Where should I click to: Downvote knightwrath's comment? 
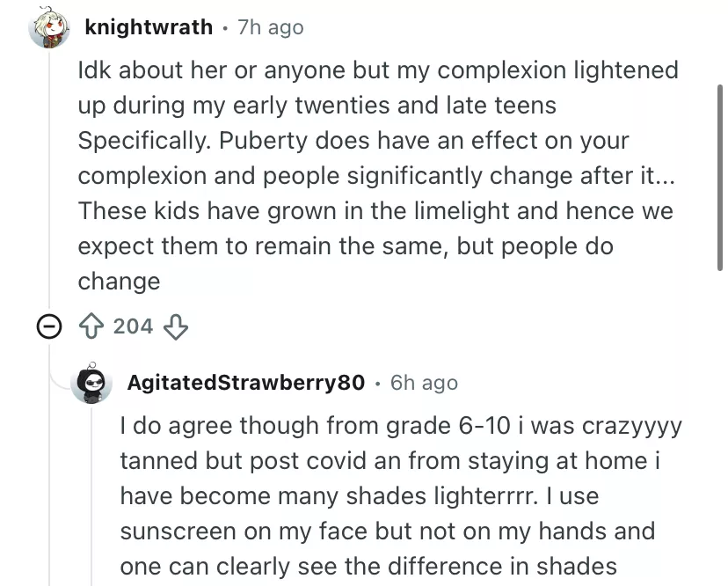(177, 327)
